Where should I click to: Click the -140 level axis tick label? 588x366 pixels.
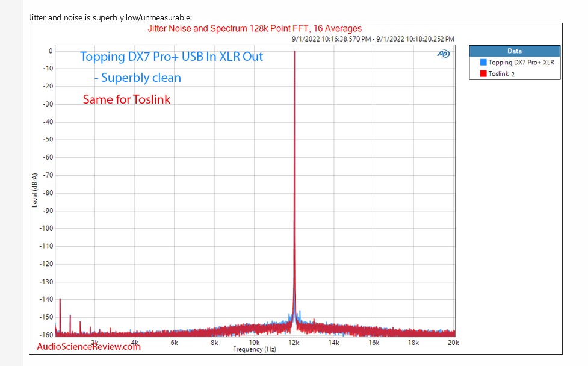click(46, 299)
